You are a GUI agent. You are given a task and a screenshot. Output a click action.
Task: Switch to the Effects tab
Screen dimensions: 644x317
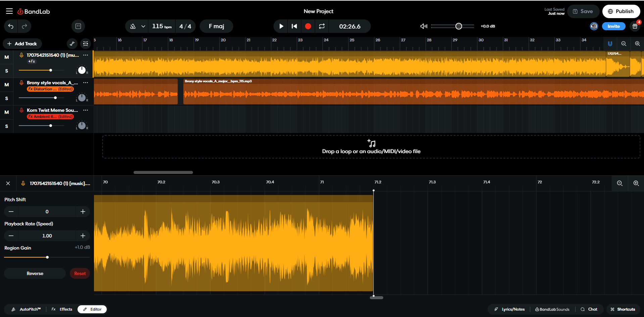coord(62,309)
